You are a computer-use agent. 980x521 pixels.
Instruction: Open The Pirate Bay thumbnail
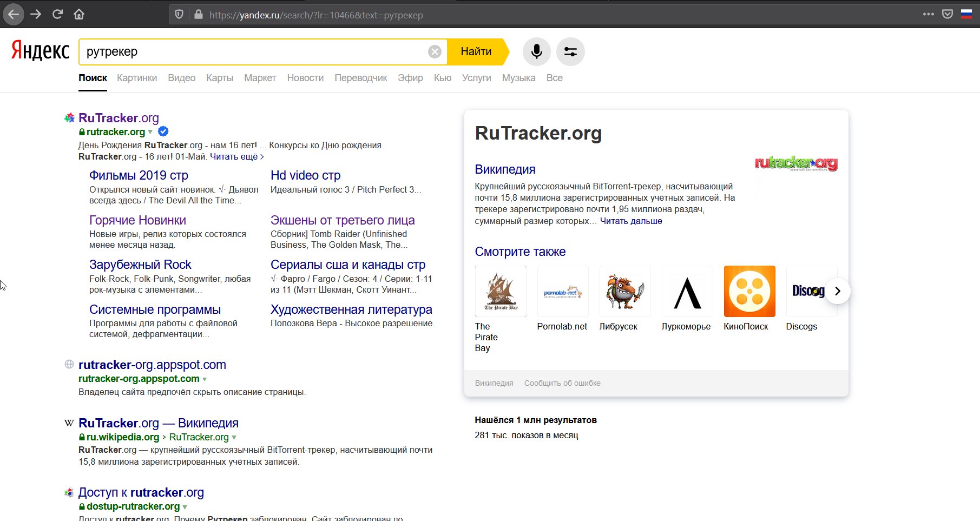tap(501, 291)
